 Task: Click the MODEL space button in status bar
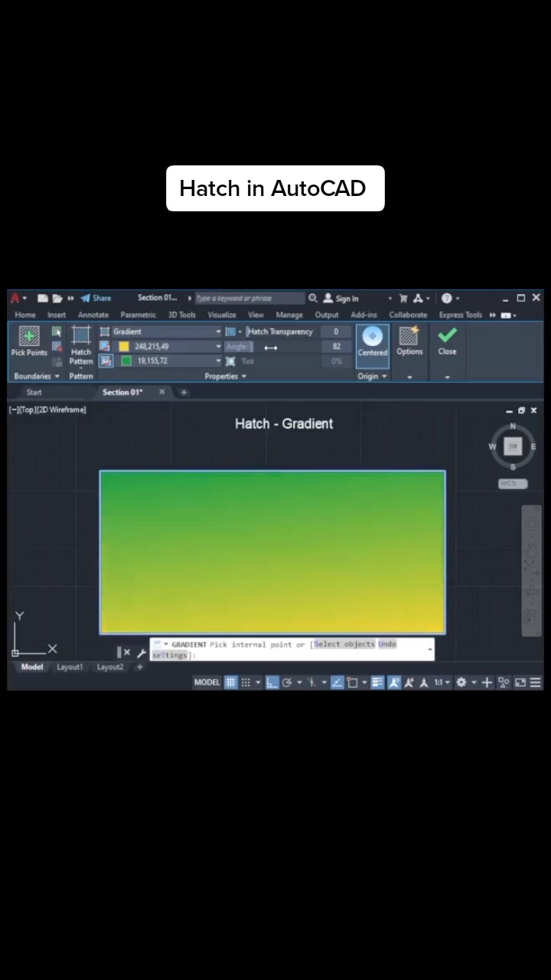coord(207,682)
